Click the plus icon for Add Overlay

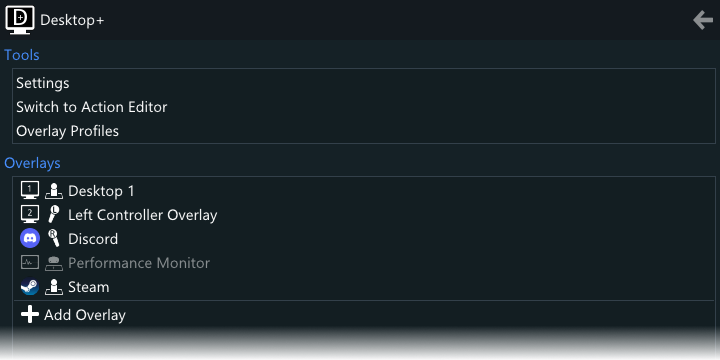tap(30, 315)
